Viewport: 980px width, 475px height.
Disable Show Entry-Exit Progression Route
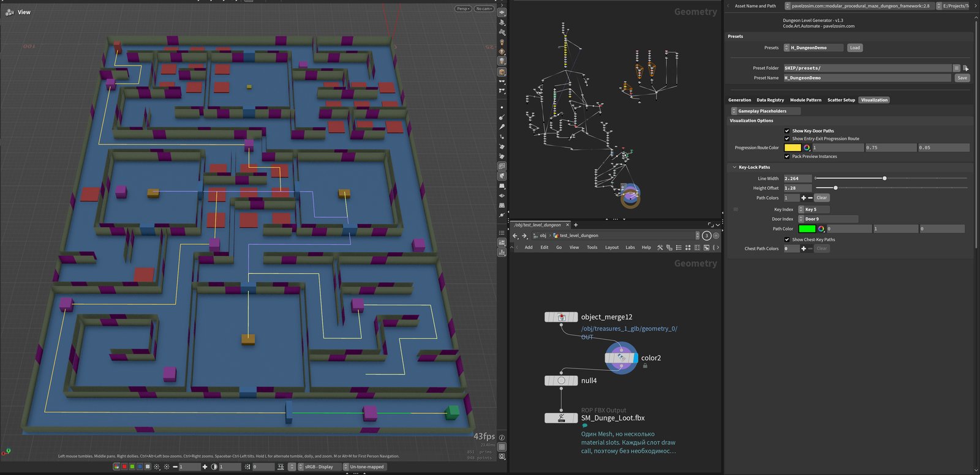click(787, 138)
